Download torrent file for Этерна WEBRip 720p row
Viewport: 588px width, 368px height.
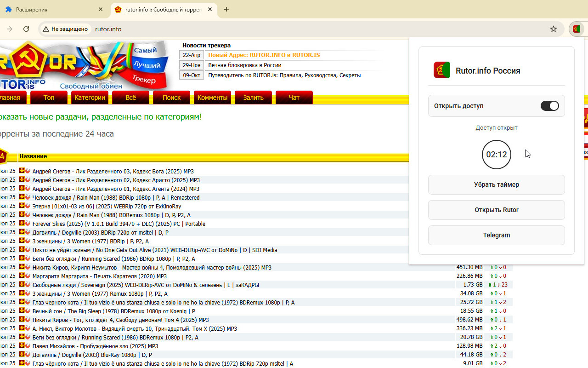pos(22,206)
